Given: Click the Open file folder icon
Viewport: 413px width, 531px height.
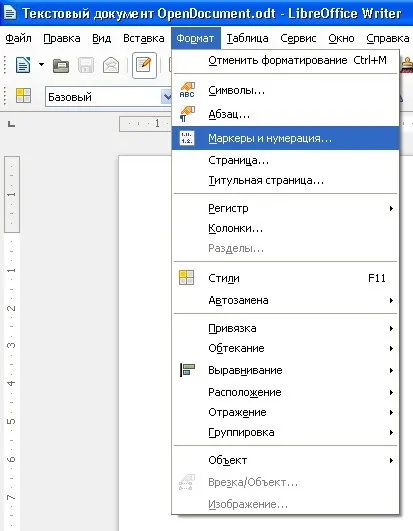Looking at the screenshot, I should click(61, 65).
